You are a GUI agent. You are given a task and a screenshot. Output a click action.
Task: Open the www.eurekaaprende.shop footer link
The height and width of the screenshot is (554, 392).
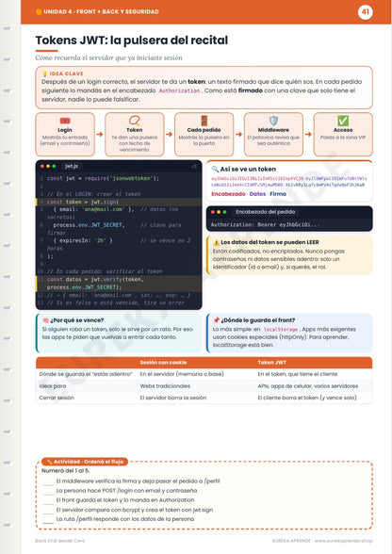(343, 541)
